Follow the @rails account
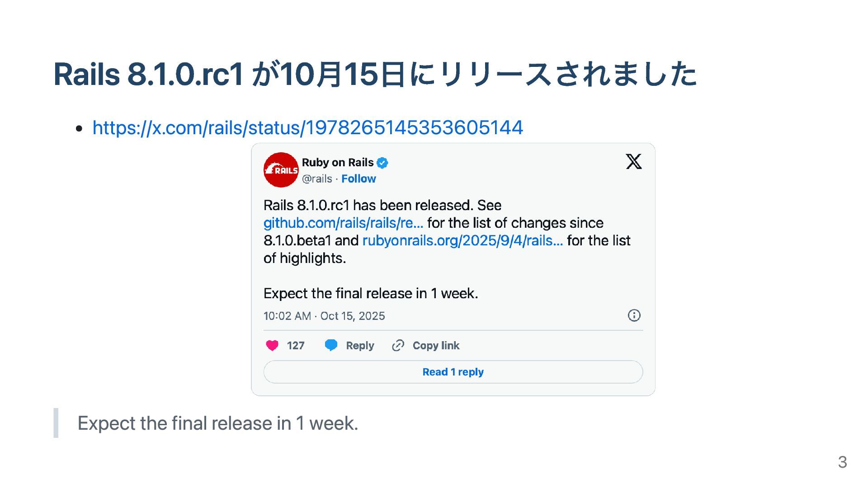This screenshot has height=488, width=868. pyautogui.click(x=359, y=179)
